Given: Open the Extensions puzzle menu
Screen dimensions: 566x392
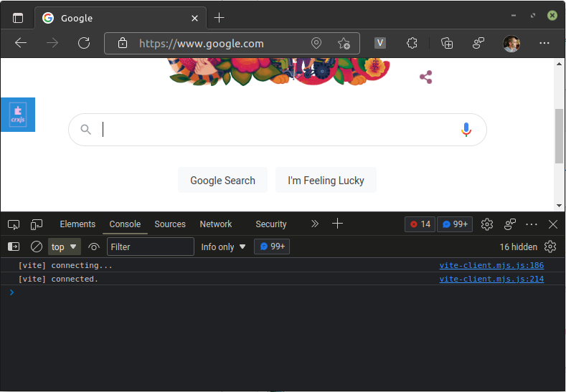Looking at the screenshot, I should (412, 43).
